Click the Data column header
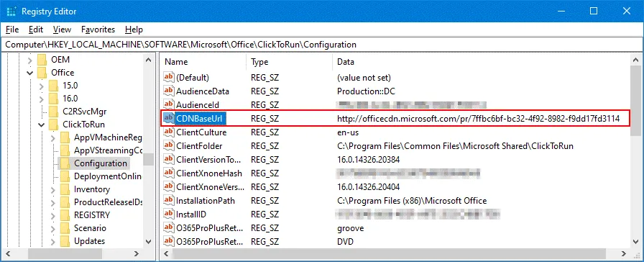Viewport: 644px width, 262px height. pyautogui.click(x=481, y=62)
